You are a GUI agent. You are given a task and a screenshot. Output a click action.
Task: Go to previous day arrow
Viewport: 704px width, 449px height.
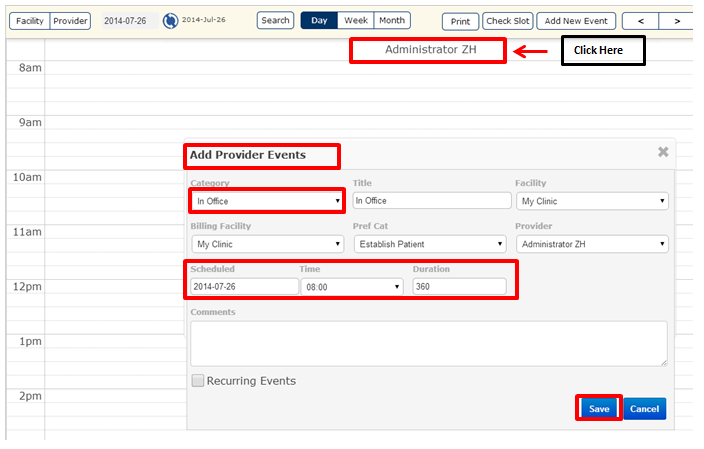tap(641, 21)
